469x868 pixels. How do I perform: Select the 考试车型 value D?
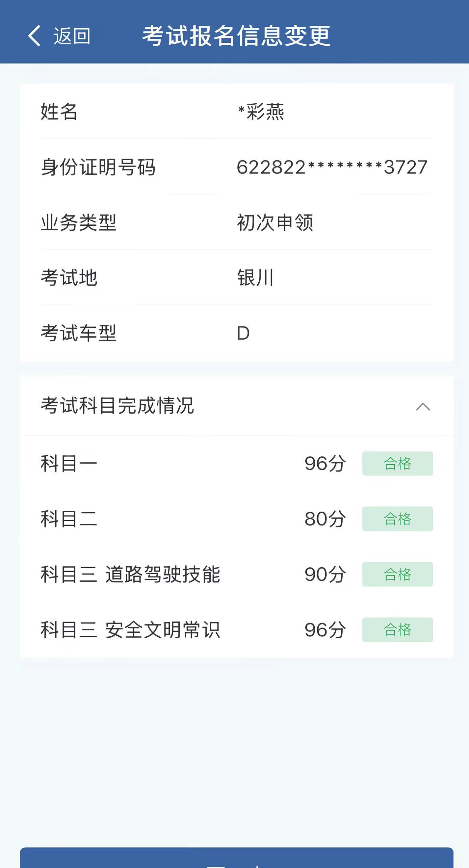[243, 333]
